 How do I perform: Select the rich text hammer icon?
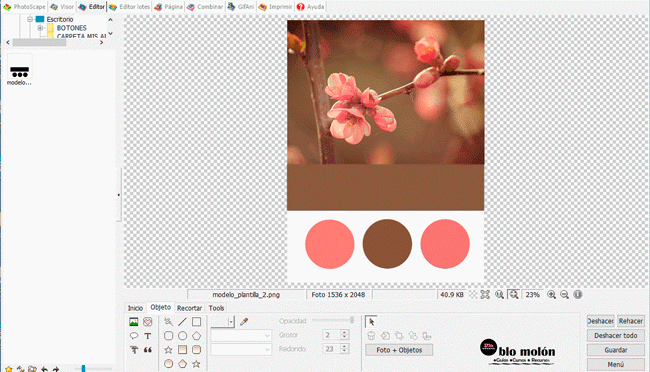pyautogui.click(x=133, y=350)
